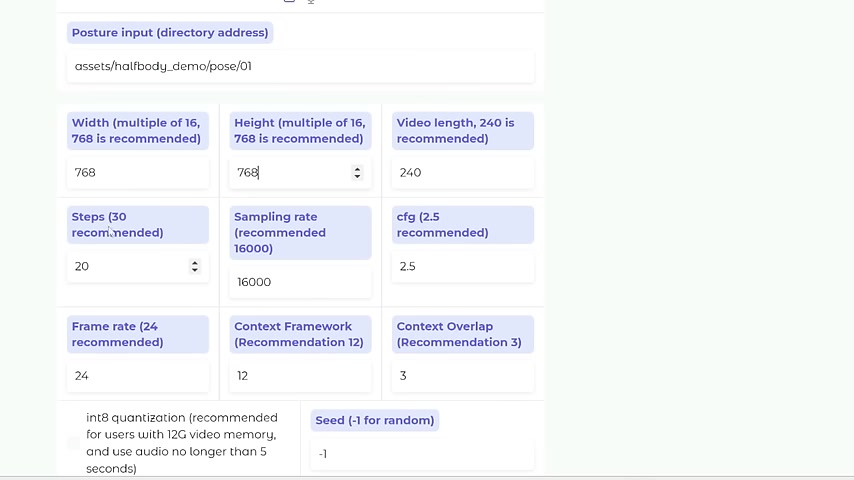Click the Video length 240 field
The height and width of the screenshot is (480, 854).
tap(463, 173)
